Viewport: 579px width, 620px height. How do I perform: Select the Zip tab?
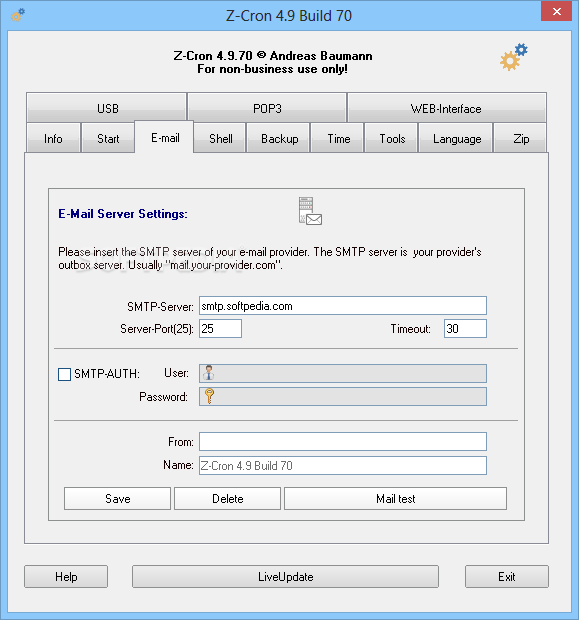pos(520,138)
